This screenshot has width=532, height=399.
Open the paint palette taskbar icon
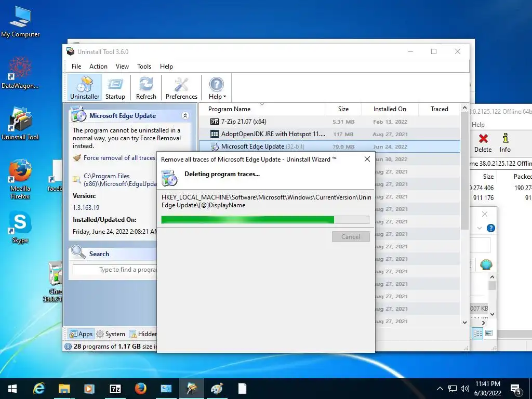(217, 389)
